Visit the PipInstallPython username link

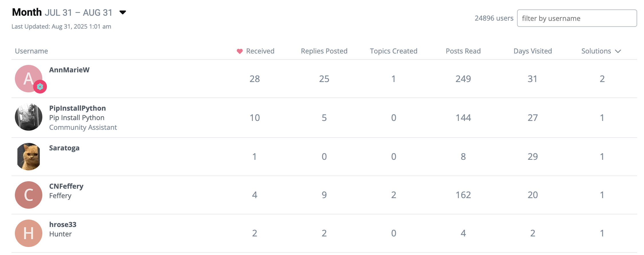tap(77, 108)
